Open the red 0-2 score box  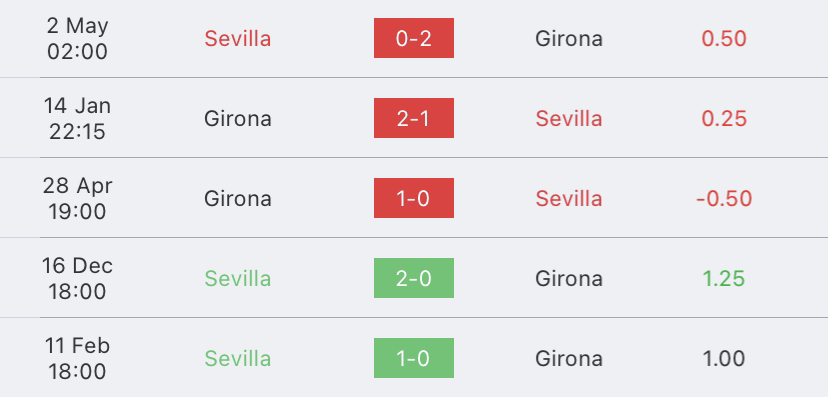click(413, 38)
